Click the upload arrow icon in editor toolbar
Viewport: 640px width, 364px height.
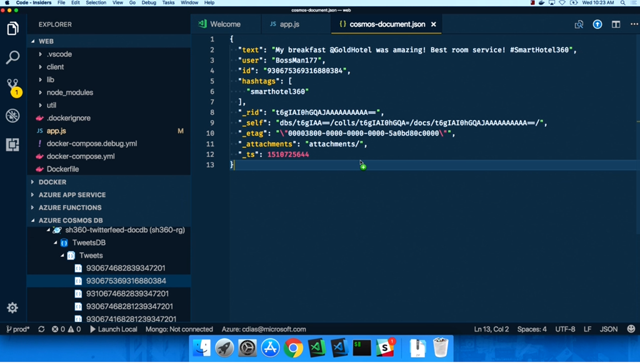597,24
